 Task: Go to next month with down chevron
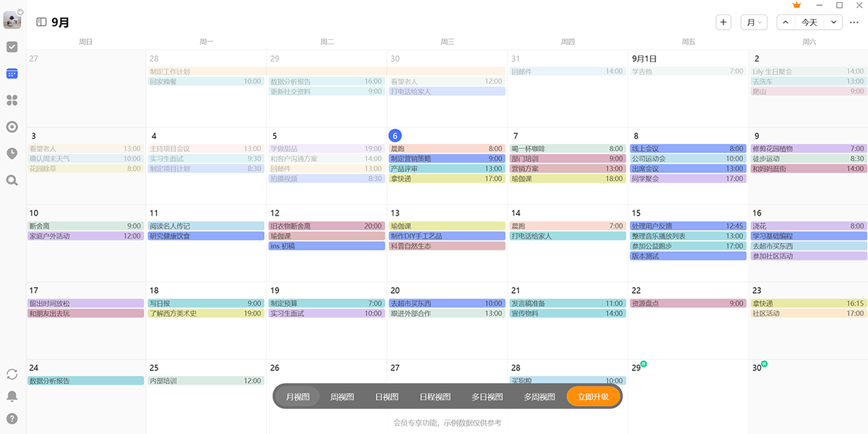point(834,22)
